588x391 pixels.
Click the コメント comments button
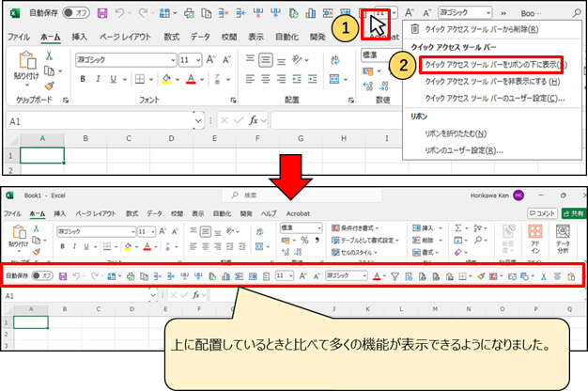[x=542, y=213]
